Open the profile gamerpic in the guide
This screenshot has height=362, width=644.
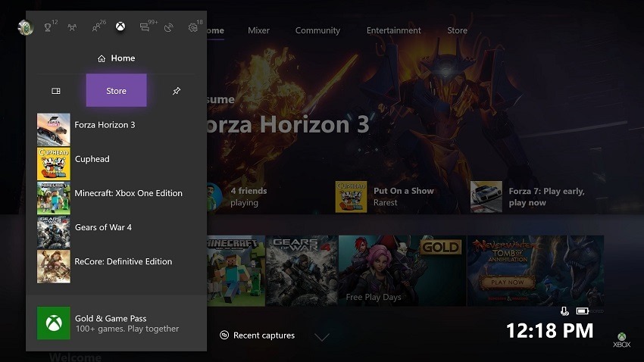click(x=26, y=27)
